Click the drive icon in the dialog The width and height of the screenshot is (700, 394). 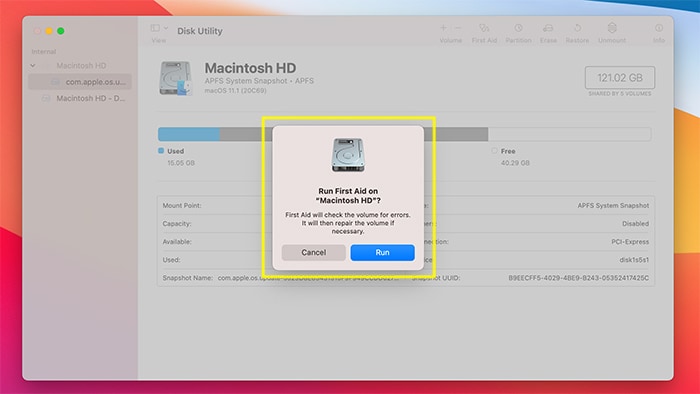[348, 155]
